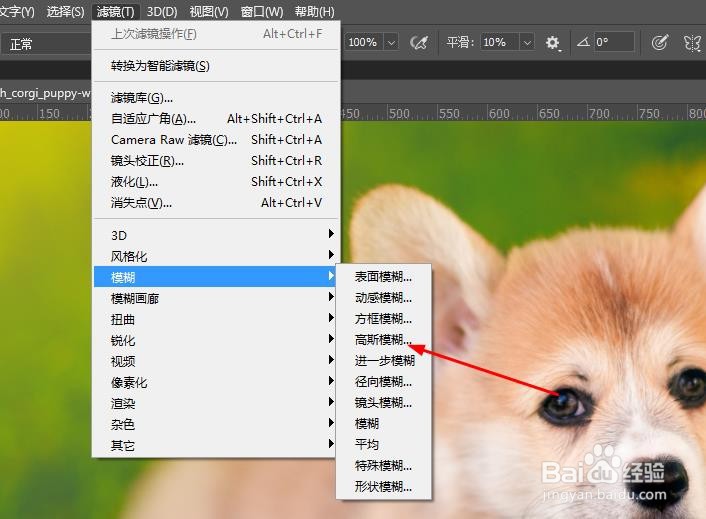This screenshot has width=706, height=519.
Task: Open 液化(L)... liquify filter
Action: (x=216, y=182)
